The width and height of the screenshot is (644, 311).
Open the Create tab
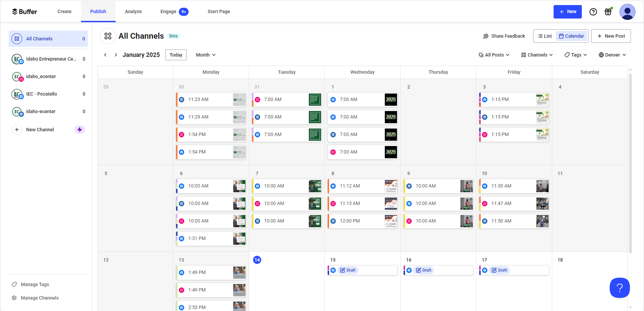pyautogui.click(x=64, y=11)
